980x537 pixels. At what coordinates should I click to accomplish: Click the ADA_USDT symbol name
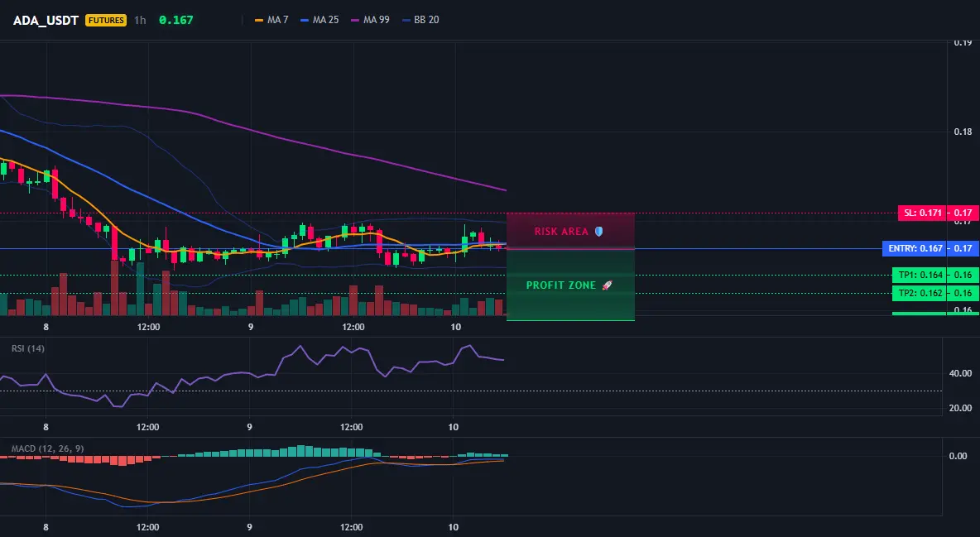tap(46, 20)
